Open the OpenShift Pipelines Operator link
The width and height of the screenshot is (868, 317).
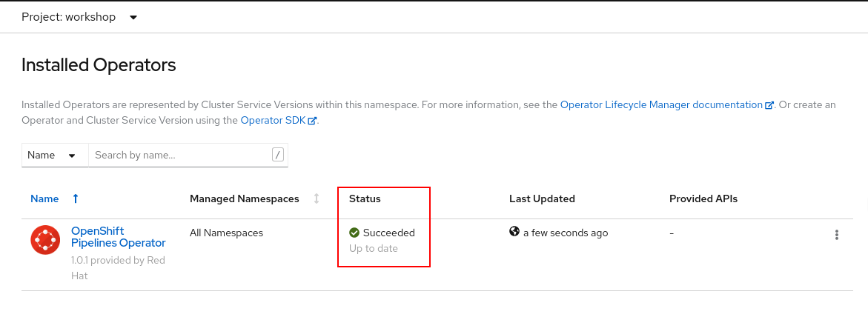tap(118, 237)
